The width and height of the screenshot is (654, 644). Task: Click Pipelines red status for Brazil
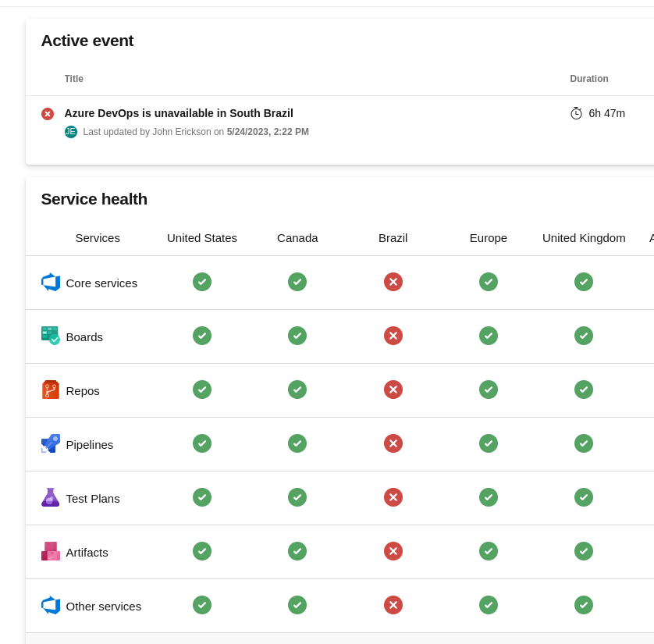click(x=393, y=443)
